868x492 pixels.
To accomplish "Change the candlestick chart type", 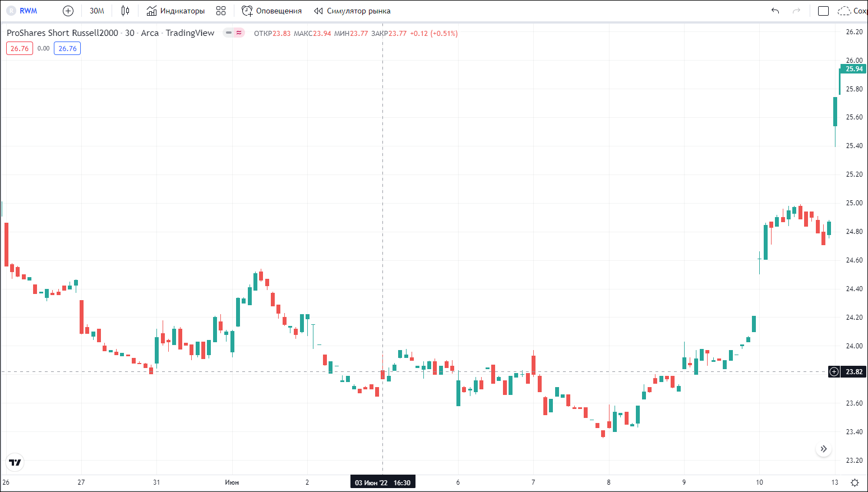I will [x=125, y=11].
